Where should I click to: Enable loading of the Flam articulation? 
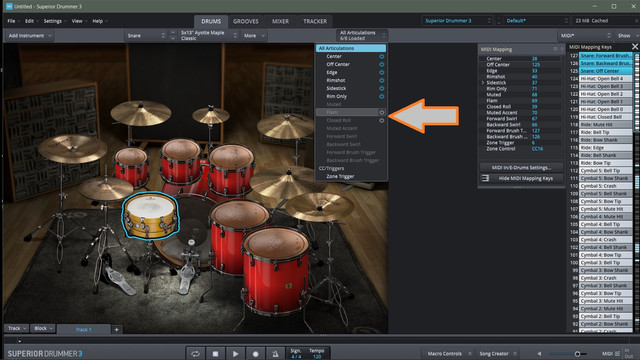382,112
